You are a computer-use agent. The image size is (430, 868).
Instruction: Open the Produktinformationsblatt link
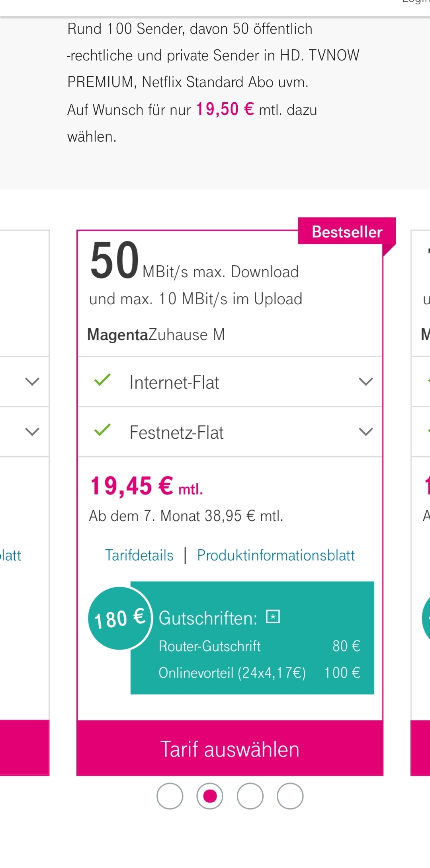tap(276, 555)
